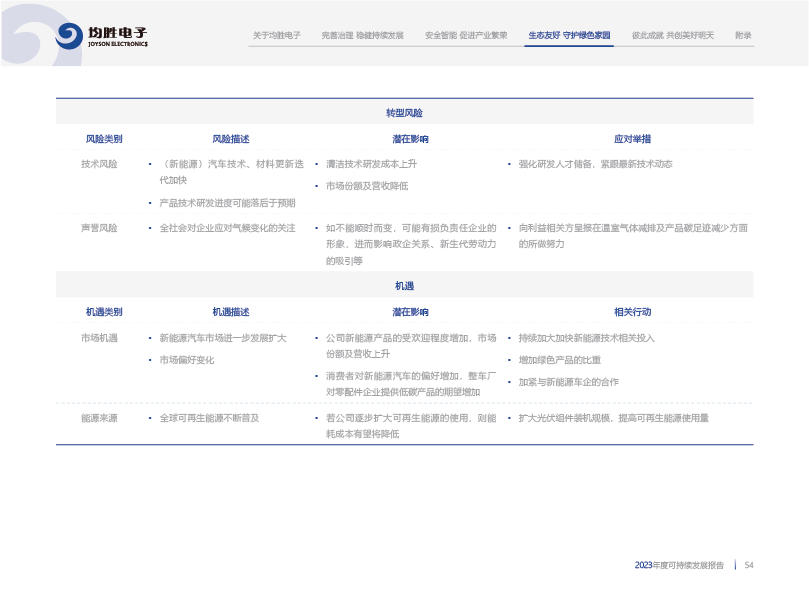Click the 市场机遇 row label
The width and height of the screenshot is (809, 596).
[x=99, y=338]
